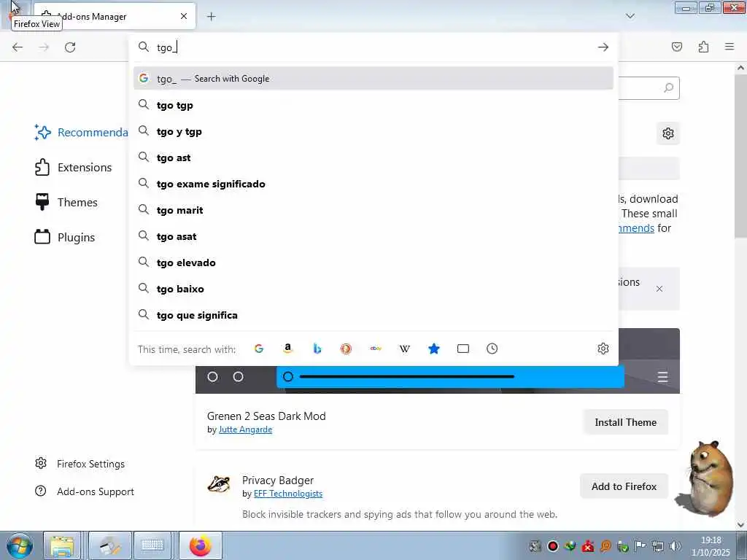Close the Add-ons Manager tab
Image resolution: width=747 pixels, height=560 pixels.
(184, 16)
